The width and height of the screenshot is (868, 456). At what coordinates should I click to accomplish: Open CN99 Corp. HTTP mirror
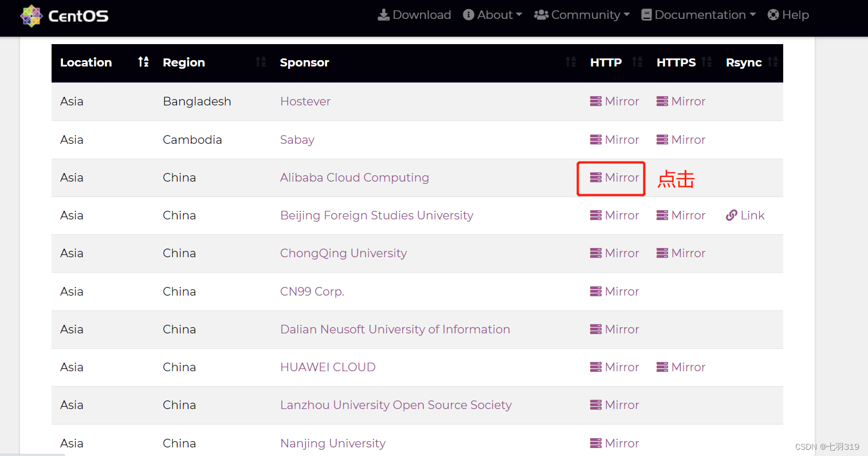click(x=614, y=292)
